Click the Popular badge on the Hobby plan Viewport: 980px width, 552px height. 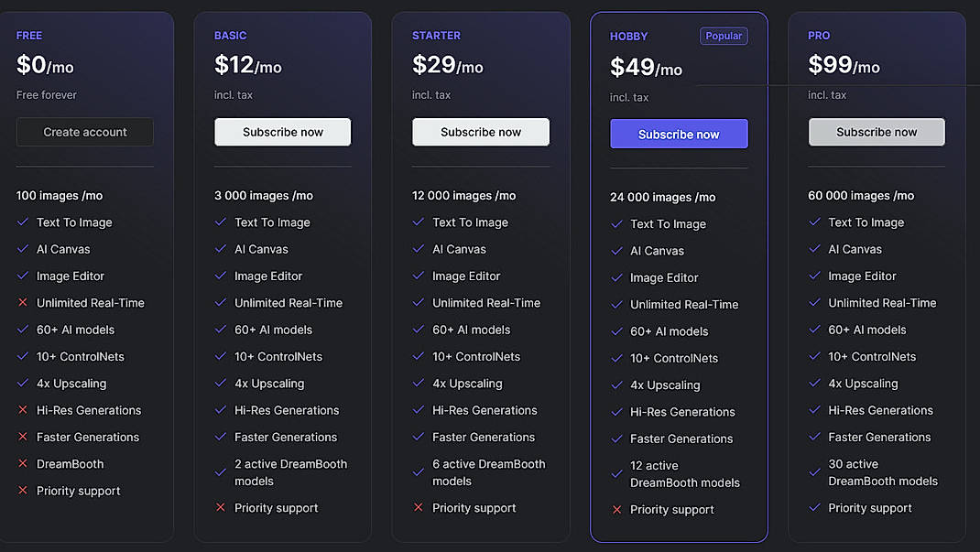pos(724,35)
